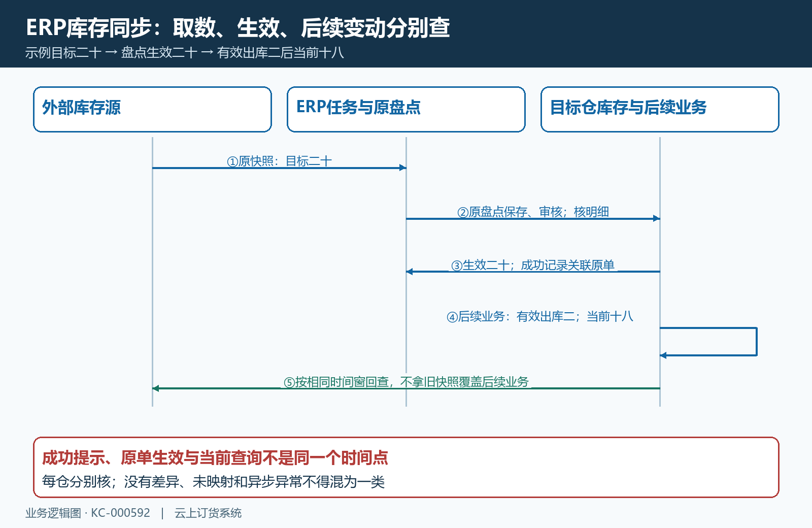Click the message label '①原快照：目标二十'

click(x=279, y=161)
